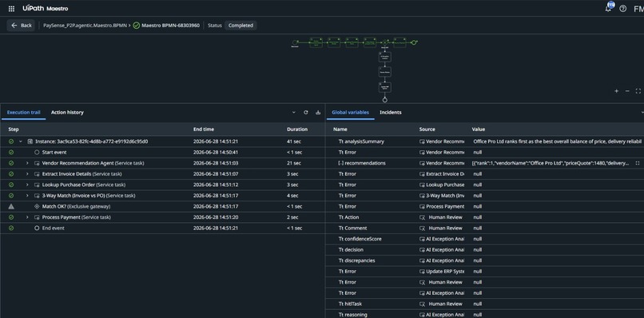Refresh the execution trail

click(305, 112)
